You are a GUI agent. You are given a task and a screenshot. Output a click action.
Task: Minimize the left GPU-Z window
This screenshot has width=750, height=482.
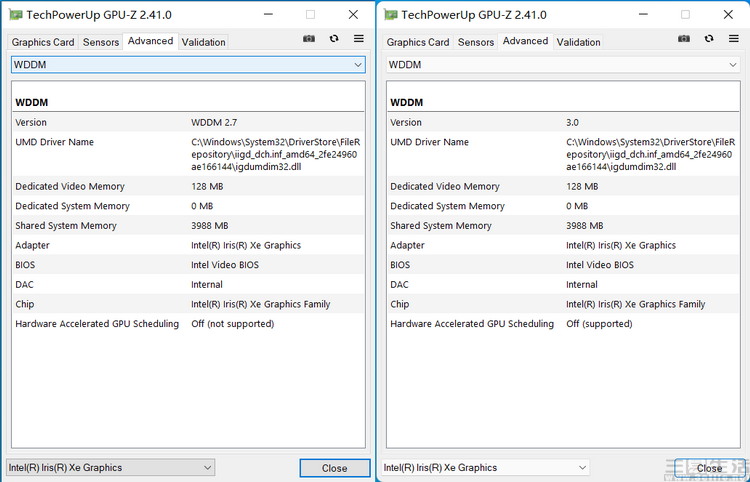(268, 15)
